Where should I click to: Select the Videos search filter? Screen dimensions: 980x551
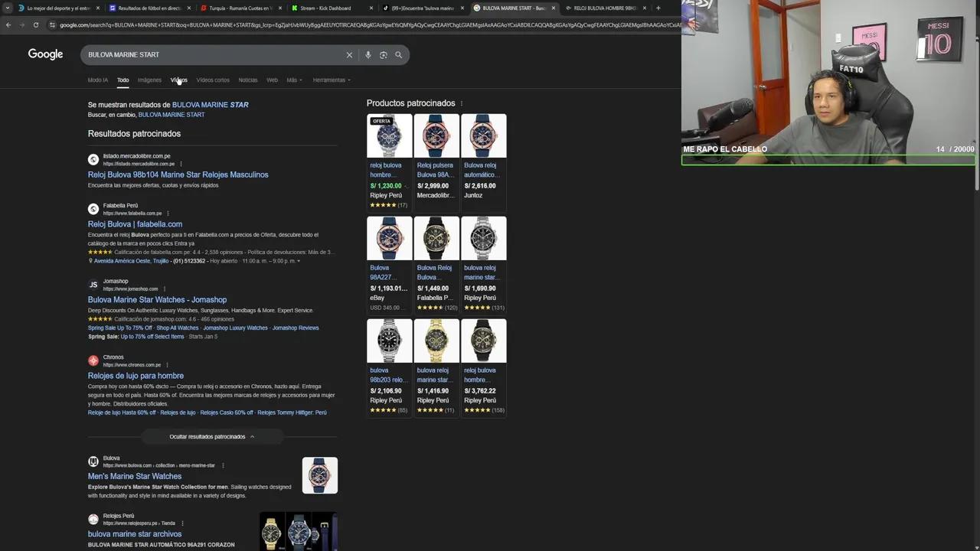click(178, 80)
